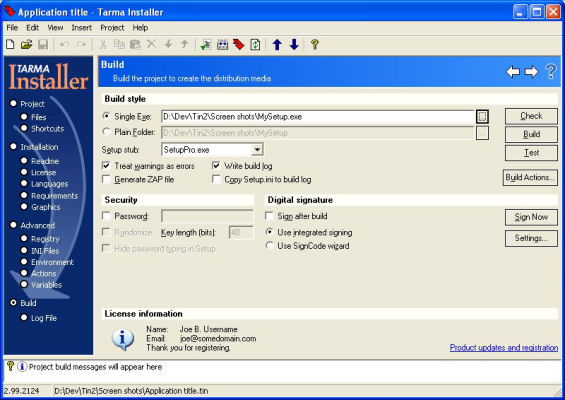565x400 pixels.
Task: Select Use SignCode wizard radio button
Action: 269,245
